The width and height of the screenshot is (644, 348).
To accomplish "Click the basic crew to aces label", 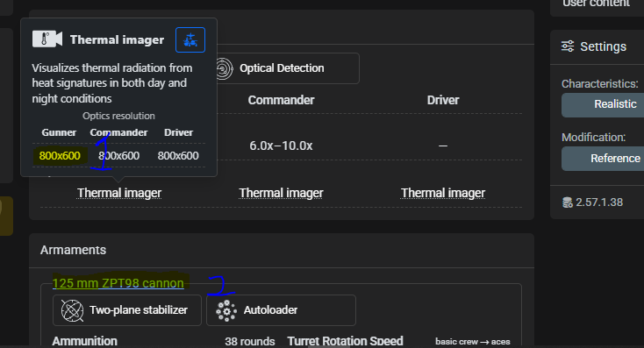I will 473,342.
